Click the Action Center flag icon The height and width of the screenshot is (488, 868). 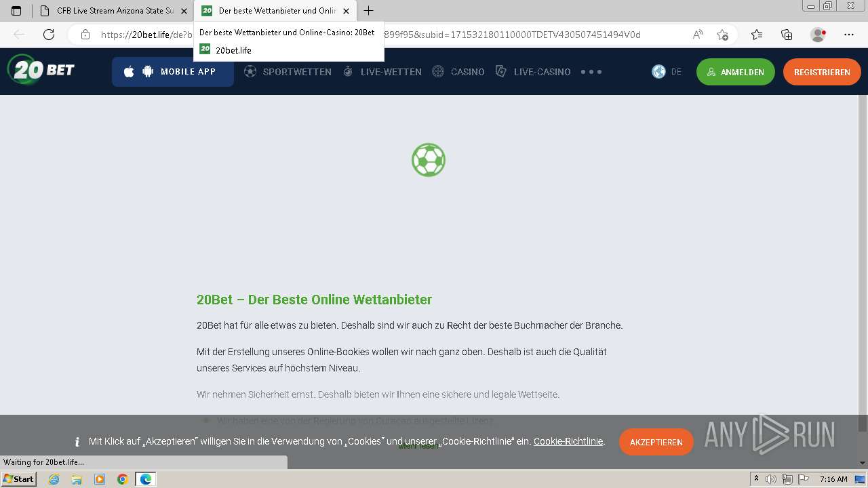(802, 479)
